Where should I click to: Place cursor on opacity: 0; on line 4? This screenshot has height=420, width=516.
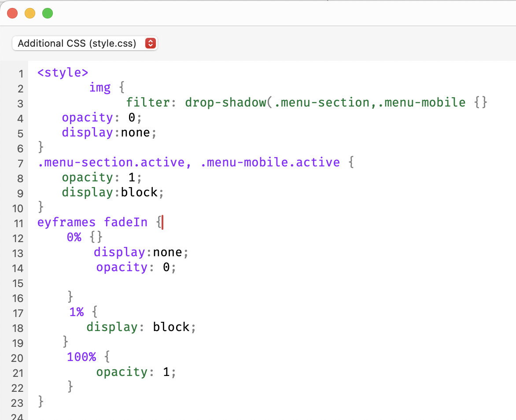[103, 118]
